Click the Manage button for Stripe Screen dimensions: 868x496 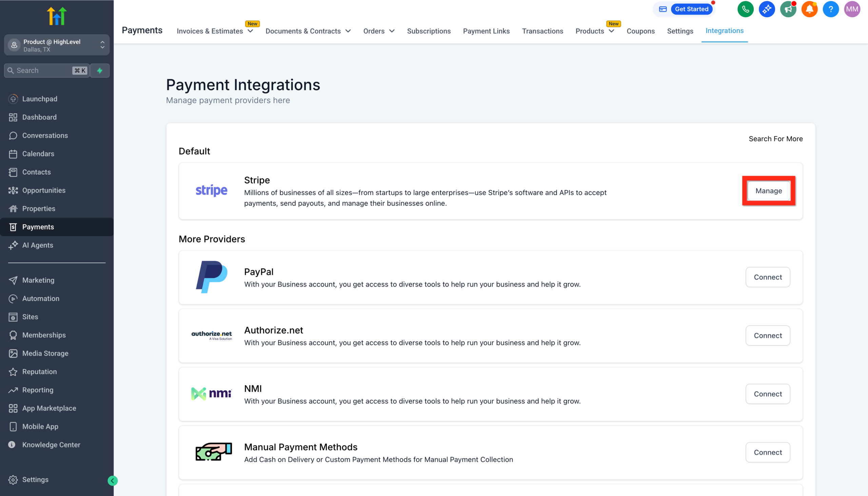[768, 191]
